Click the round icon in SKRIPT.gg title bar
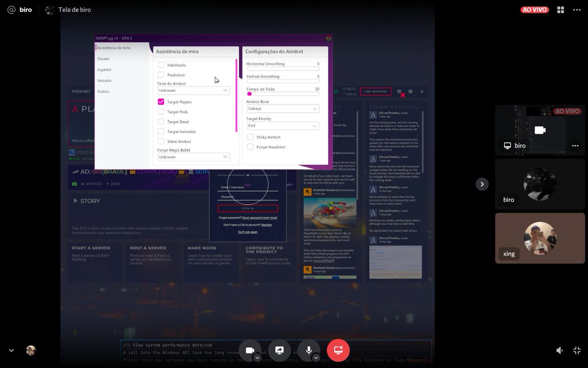Viewport: 588px width, 368px height. coord(329,38)
